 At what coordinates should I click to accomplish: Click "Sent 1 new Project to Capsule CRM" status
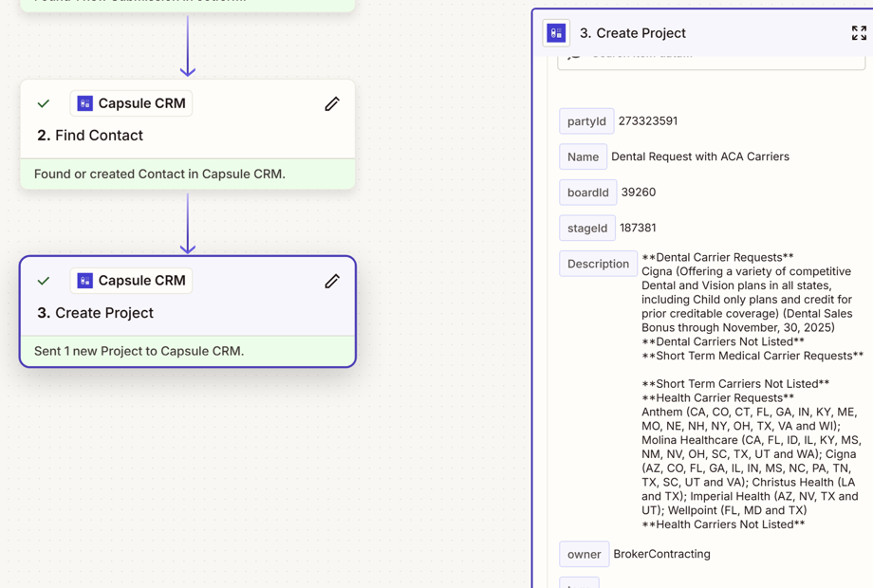139,351
